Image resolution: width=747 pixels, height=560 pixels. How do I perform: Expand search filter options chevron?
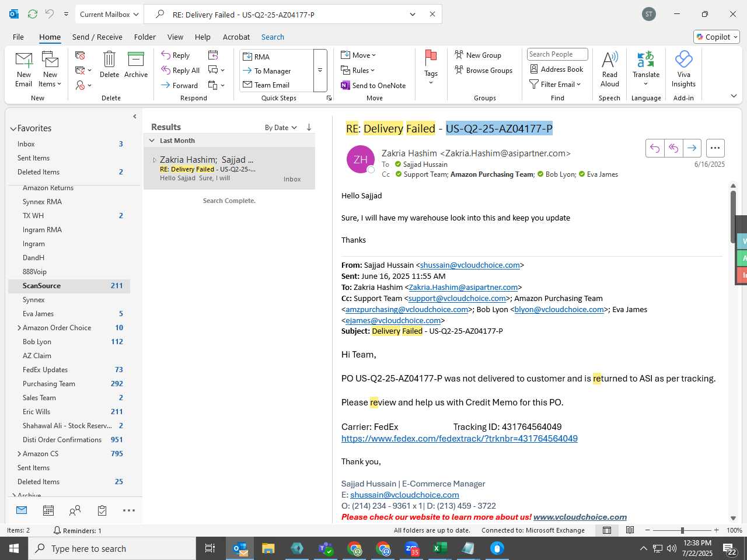pyautogui.click(x=413, y=14)
